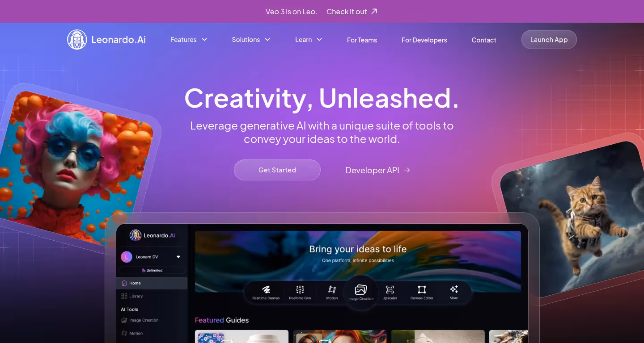644x343 pixels.
Task: Click the Leonardo.Ai wizard logo in header
Action: click(77, 40)
